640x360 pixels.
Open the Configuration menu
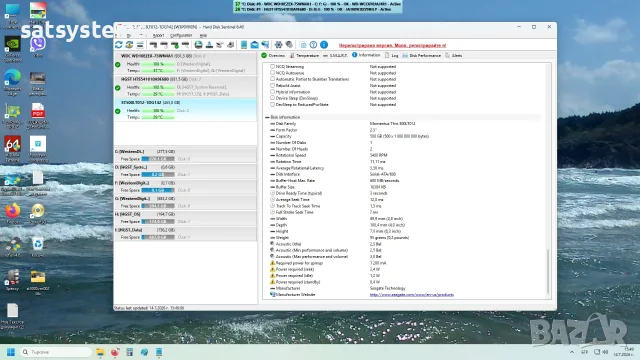click(181, 36)
